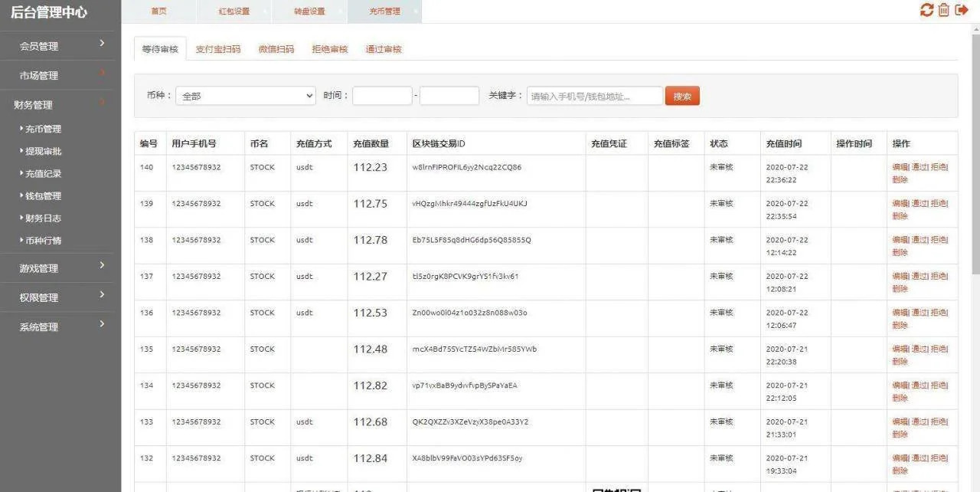This screenshot has height=492, width=980.
Task: Open the 币种 currency dropdown
Action: tap(246, 96)
